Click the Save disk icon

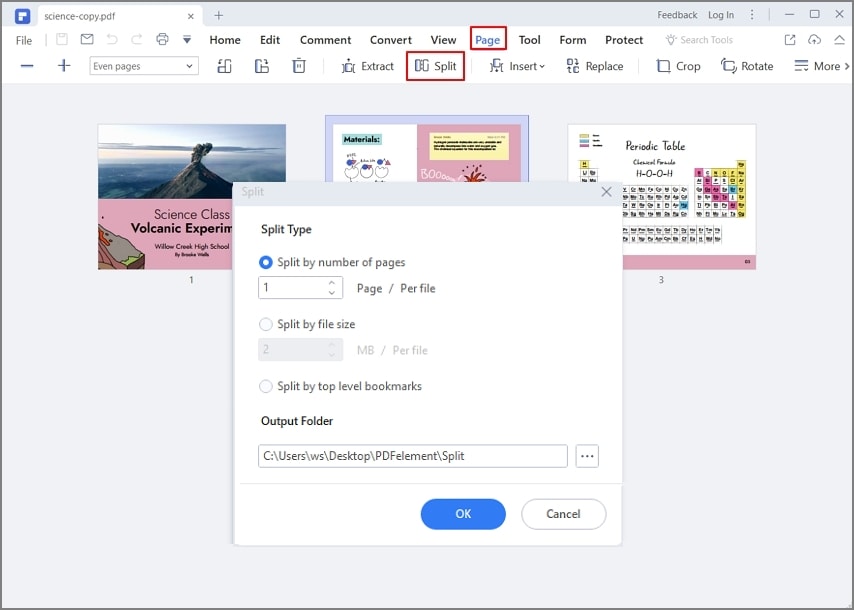tap(62, 39)
